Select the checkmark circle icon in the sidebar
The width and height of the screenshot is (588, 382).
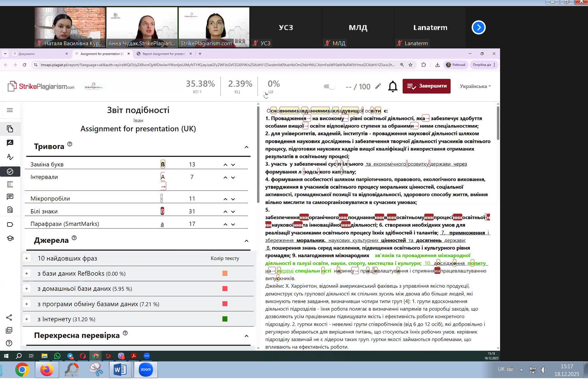10,171
